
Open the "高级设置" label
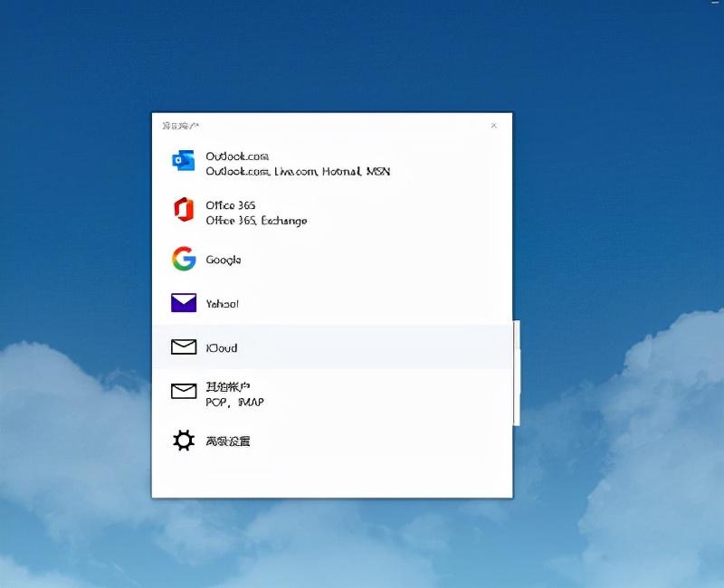tap(228, 441)
